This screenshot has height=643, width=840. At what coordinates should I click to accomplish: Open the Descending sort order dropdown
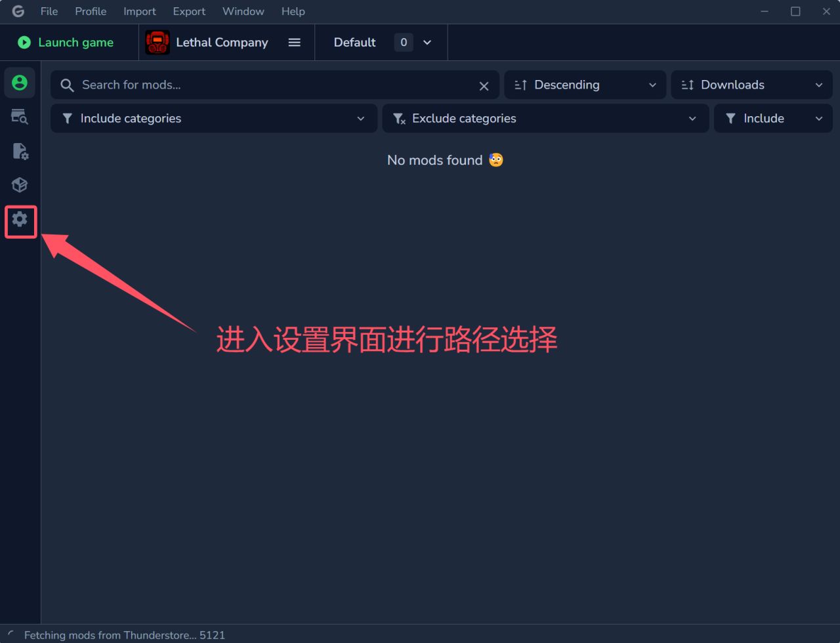tap(585, 85)
